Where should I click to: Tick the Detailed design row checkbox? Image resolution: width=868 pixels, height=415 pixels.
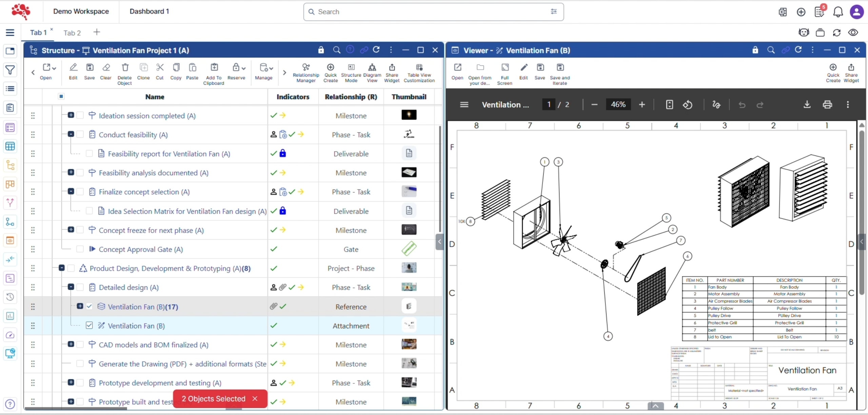pyautogui.click(x=80, y=287)
